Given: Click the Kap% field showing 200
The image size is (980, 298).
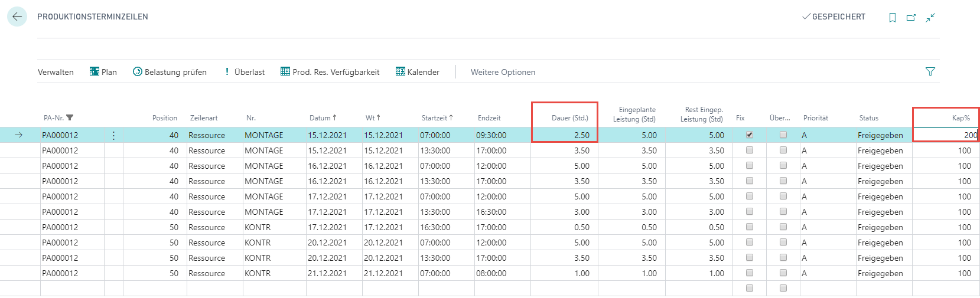Looking at the screenshot, I should coord(945,135).
